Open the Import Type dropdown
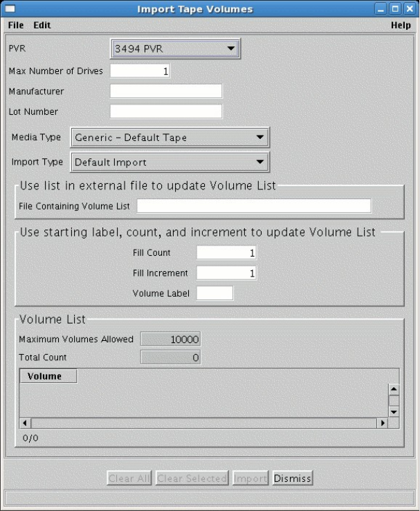Viewport: 420px width, 511px height. pos(170,162)
